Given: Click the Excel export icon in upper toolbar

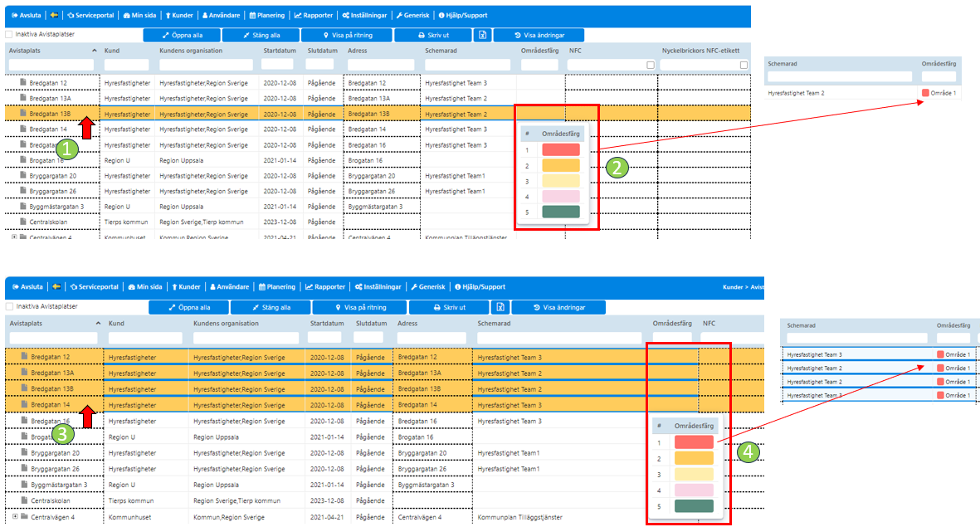Looking at the screenshot, I should coord(482,35).
